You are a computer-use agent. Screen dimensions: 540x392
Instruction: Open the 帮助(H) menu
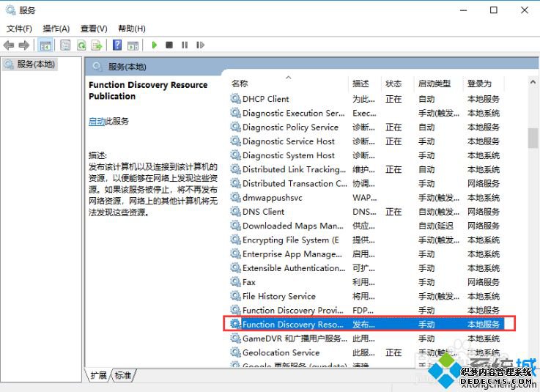coord(132,29)
